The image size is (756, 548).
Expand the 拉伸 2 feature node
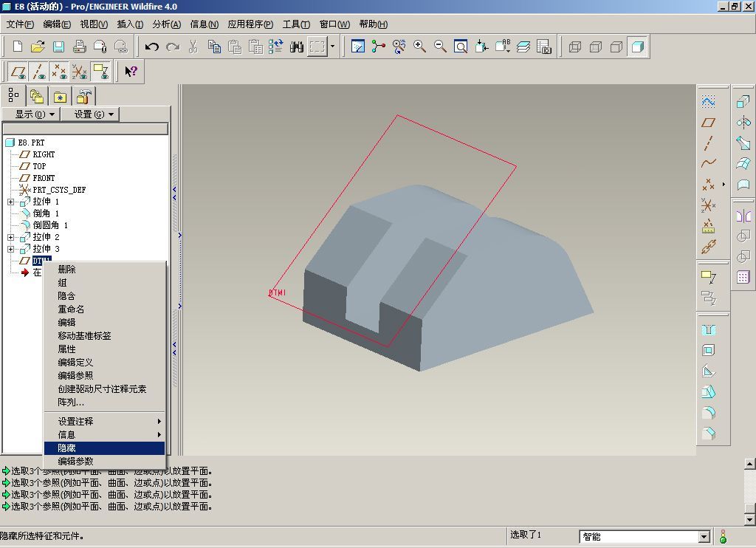[10, 237]
